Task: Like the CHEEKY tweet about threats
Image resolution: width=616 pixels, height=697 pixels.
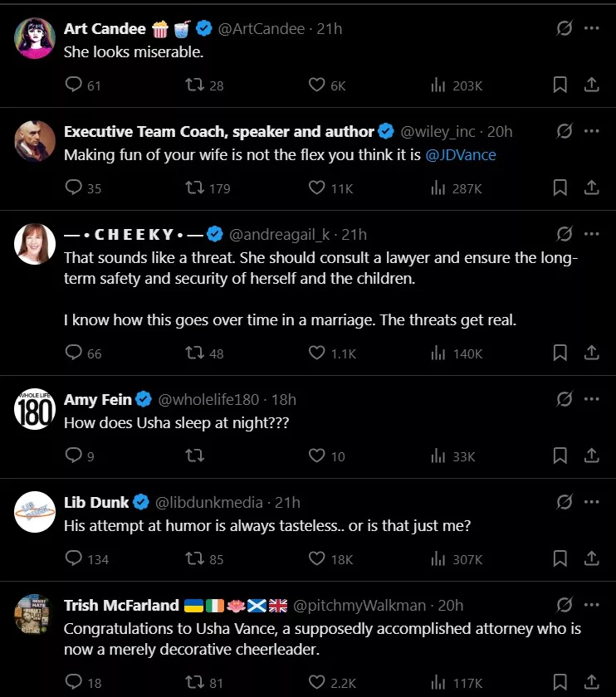Action: [x=316, y=353]
